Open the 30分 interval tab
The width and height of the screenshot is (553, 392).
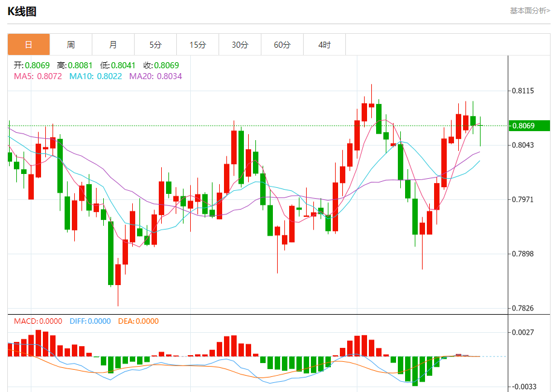point(240,45)
